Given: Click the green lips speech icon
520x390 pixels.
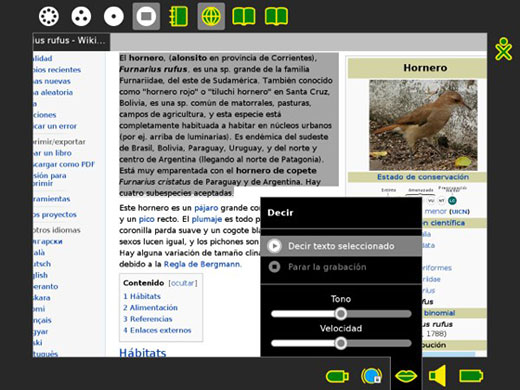Looking at the screenshot, I should point(406,376).
